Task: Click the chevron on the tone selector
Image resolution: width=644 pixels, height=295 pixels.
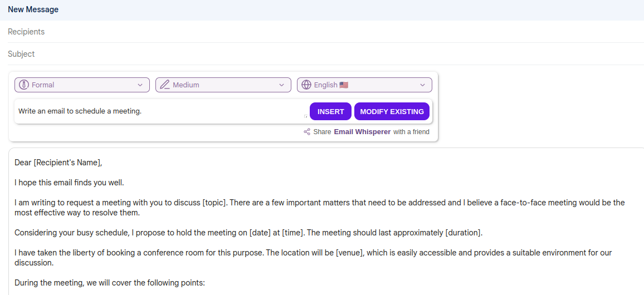Action: tap(140, 85)
